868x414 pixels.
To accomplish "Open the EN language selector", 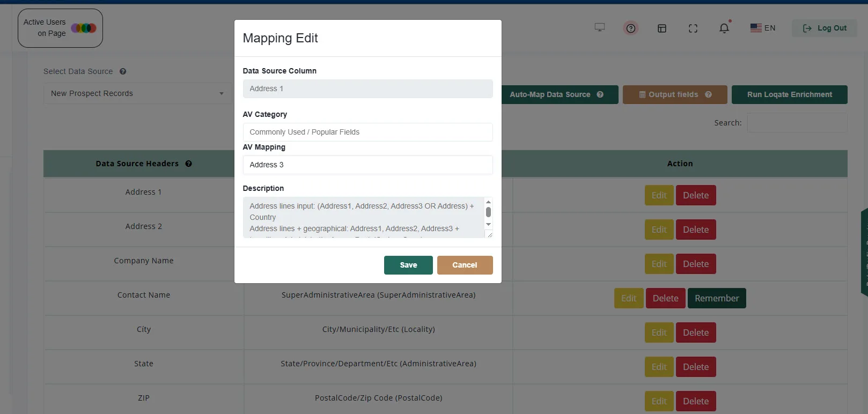I will (x=763, y=28).
